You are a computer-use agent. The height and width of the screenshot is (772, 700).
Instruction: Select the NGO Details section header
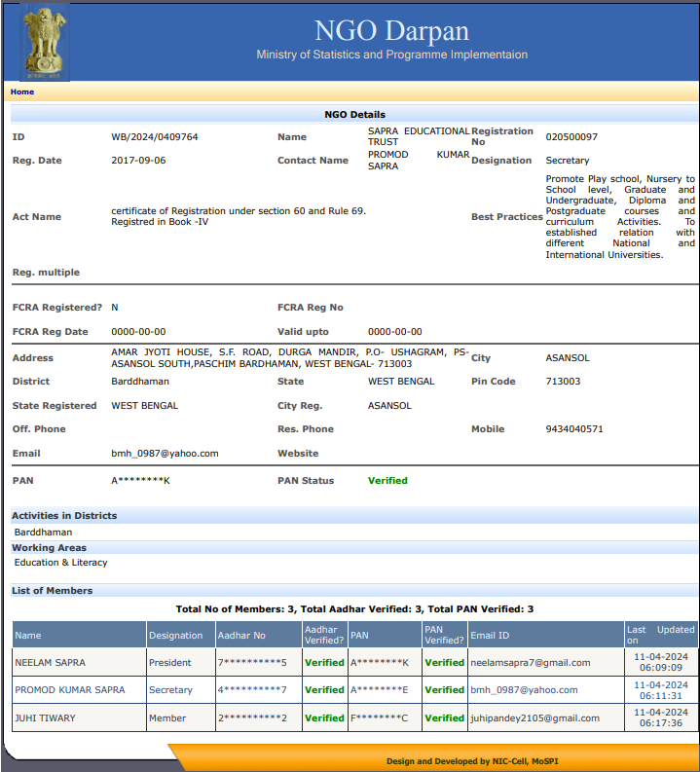(x=354, y=115)
